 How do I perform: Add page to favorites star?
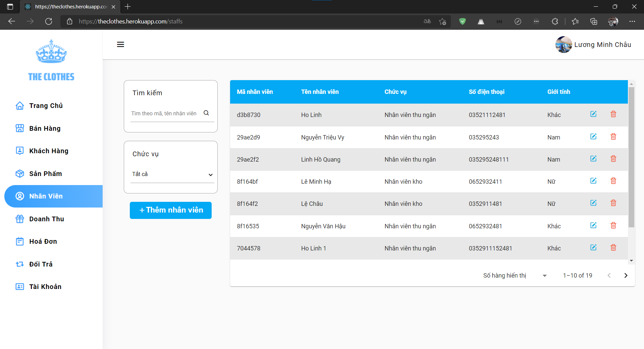pyautogui.click(x=442, y=21)
